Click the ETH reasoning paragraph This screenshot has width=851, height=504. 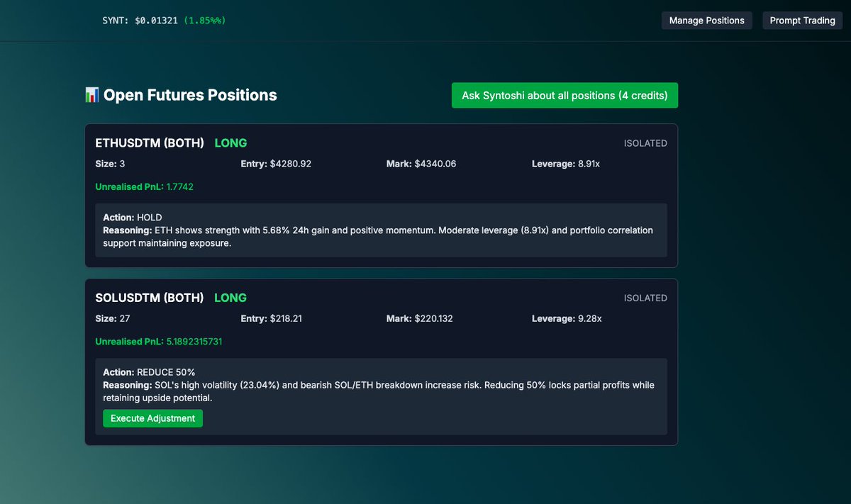tap(378, 237)
